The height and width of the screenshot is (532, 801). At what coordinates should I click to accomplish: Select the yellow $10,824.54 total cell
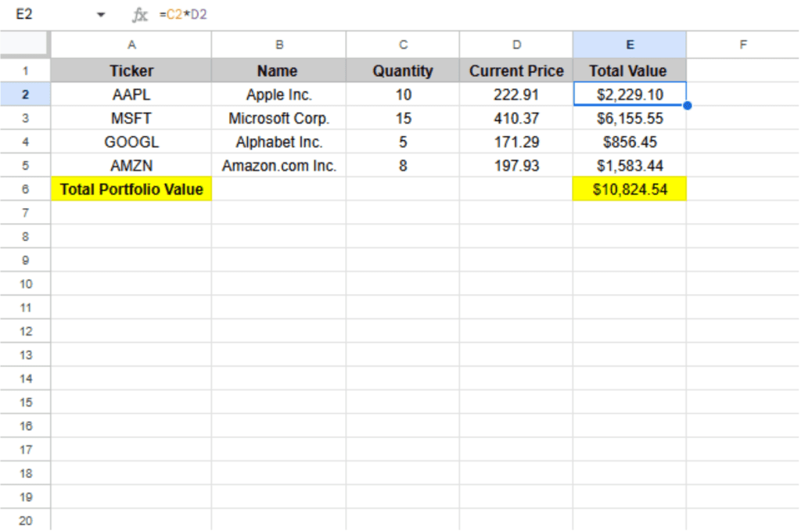click(629, 189)
